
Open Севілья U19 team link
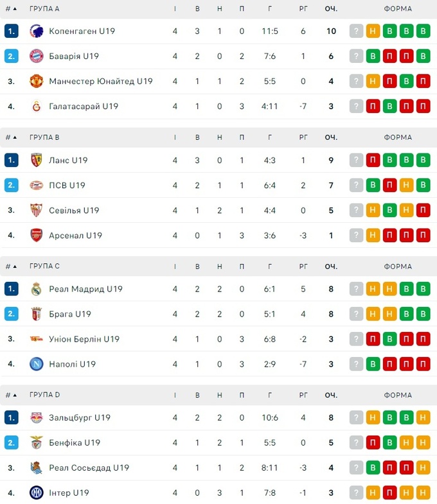(74, 211)
